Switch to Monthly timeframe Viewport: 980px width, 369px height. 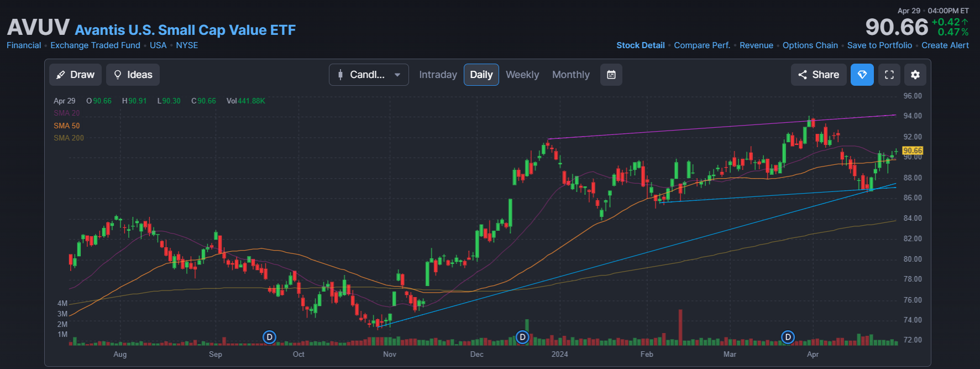[x=571, y=75]
